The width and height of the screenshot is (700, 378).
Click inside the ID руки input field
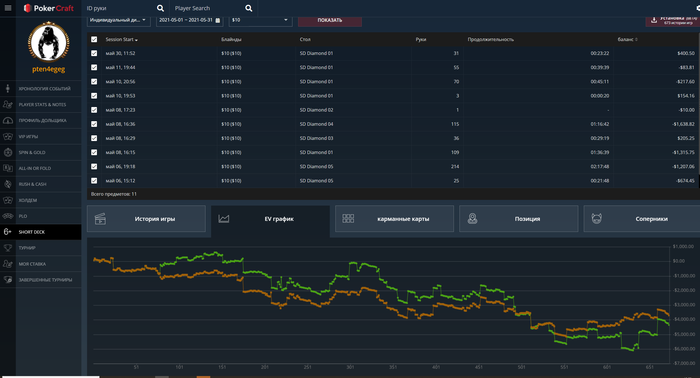(x=120, y=8)
